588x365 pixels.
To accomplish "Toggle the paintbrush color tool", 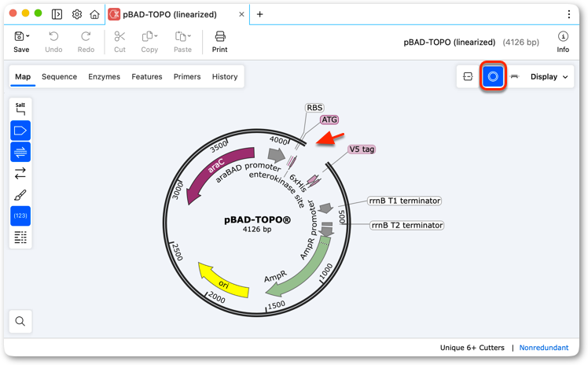I will [x=20, y=194].
